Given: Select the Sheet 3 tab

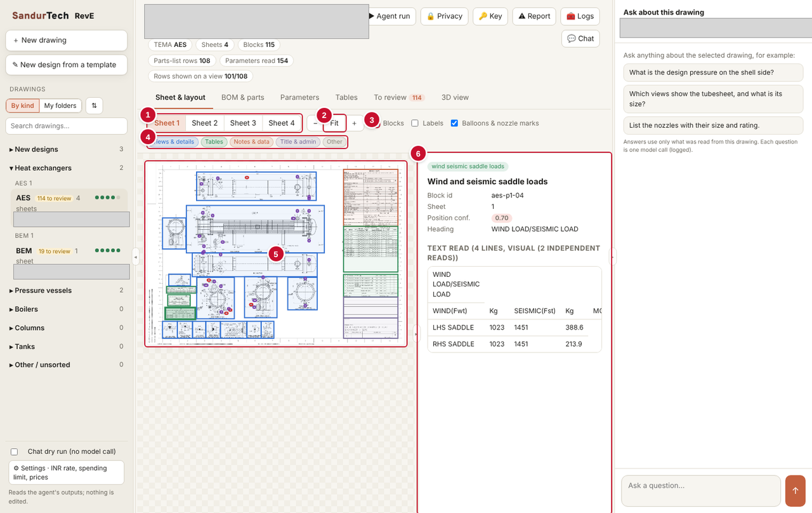Looking at the screenshot, I should pos(243,123).
